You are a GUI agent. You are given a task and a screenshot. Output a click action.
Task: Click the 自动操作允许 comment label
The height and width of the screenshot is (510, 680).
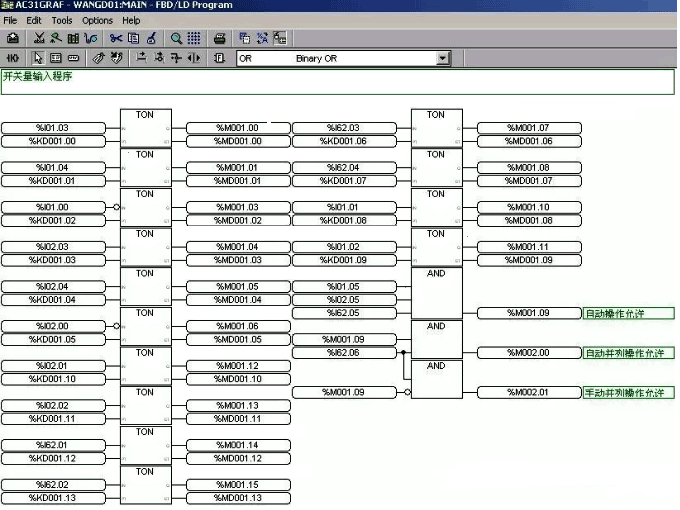point(628,313)
